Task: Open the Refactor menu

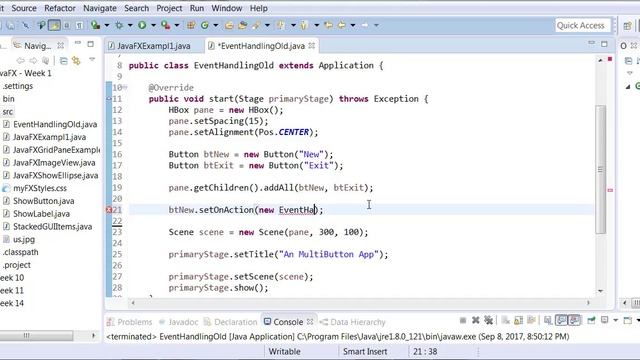Action: click(60, 8)
